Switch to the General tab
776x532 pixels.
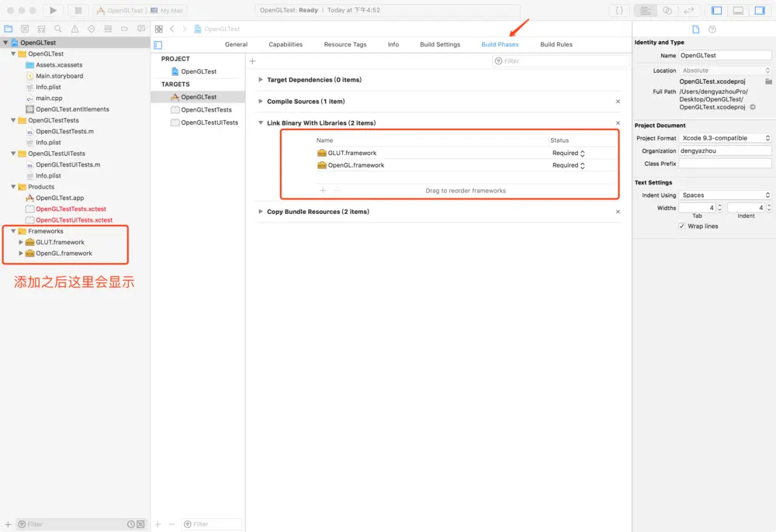(x=236, y=44)
